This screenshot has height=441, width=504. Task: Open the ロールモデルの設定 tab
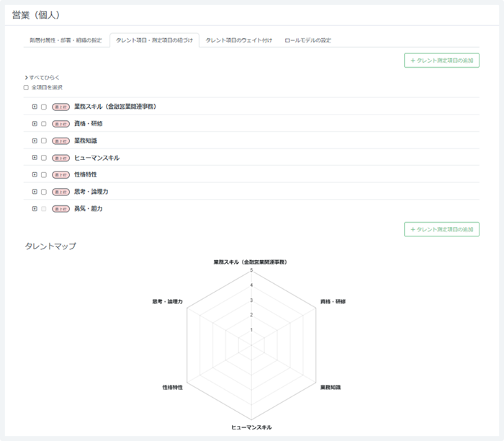(307, 40)
